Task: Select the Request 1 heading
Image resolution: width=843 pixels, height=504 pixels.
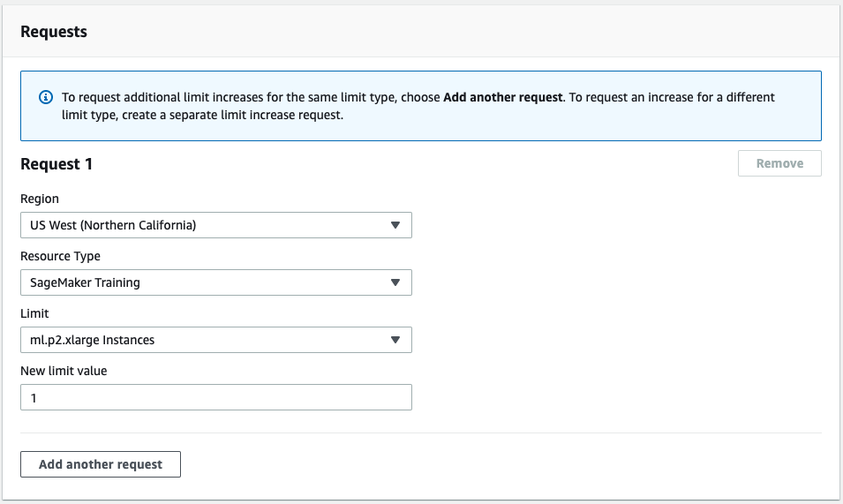Action: click(56, 164)
